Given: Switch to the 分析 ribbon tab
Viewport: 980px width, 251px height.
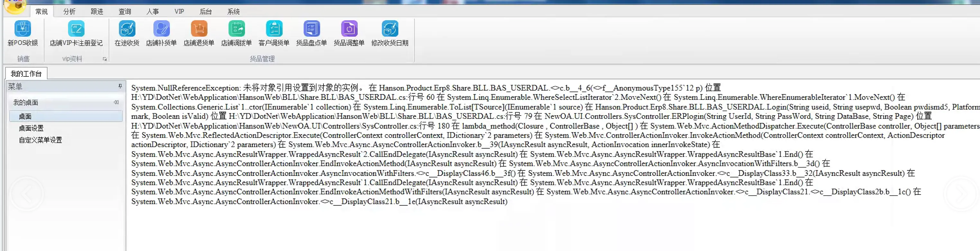Looking at the screenshot, I should coord(69,12).
